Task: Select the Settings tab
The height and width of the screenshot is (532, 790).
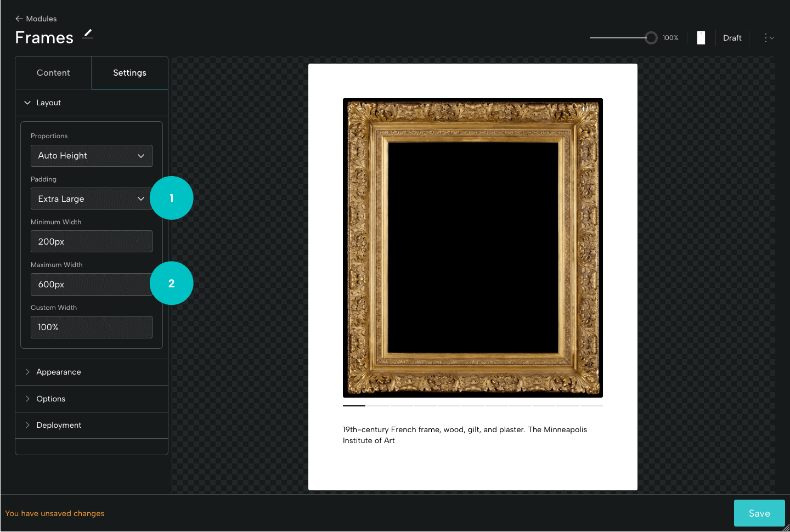Action: point(129,72)
